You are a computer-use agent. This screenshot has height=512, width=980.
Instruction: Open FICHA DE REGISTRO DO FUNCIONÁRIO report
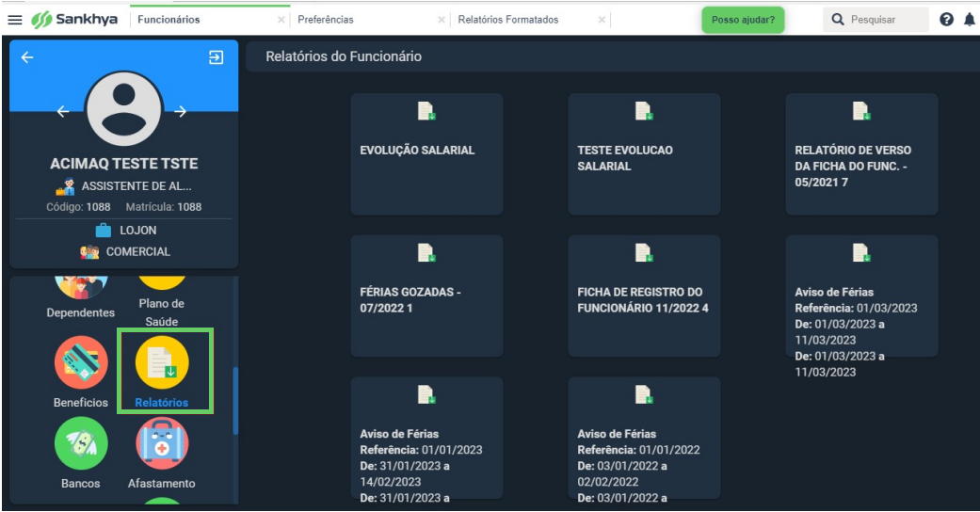point(644,296)
